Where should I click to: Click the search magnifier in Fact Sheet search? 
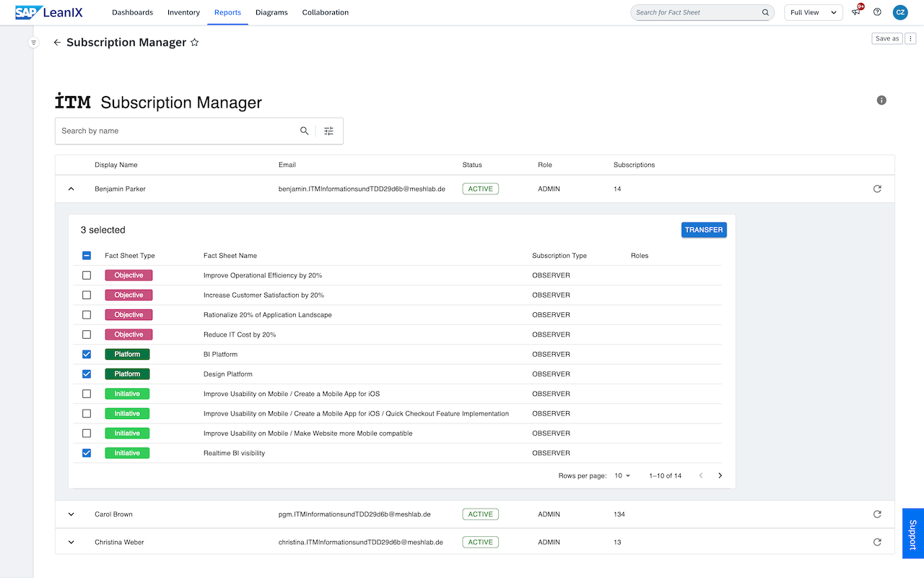pyautogui.click(x=765, y=12)
